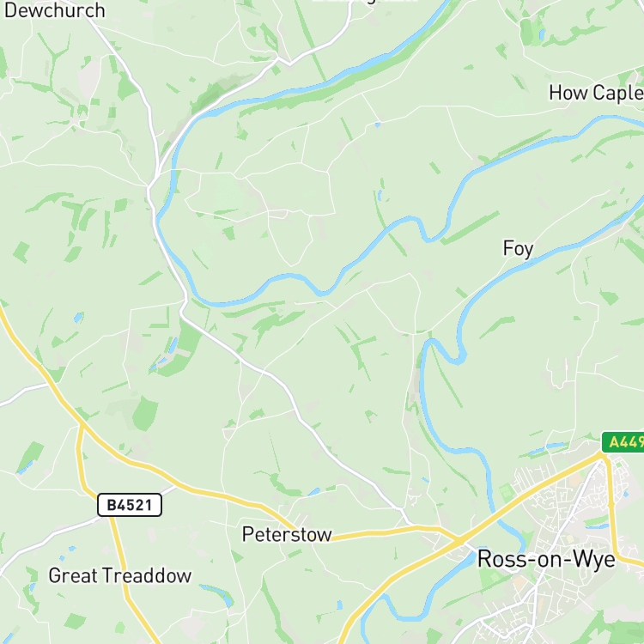644x644 pixels.
Task: Click the white road fork at the top center
Action: [x=289, y=64]
